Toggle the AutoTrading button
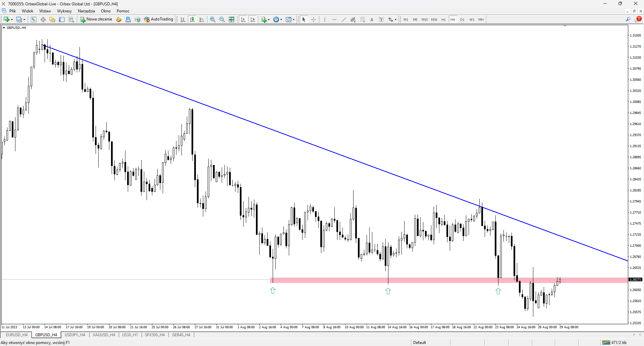 (159, 19)
